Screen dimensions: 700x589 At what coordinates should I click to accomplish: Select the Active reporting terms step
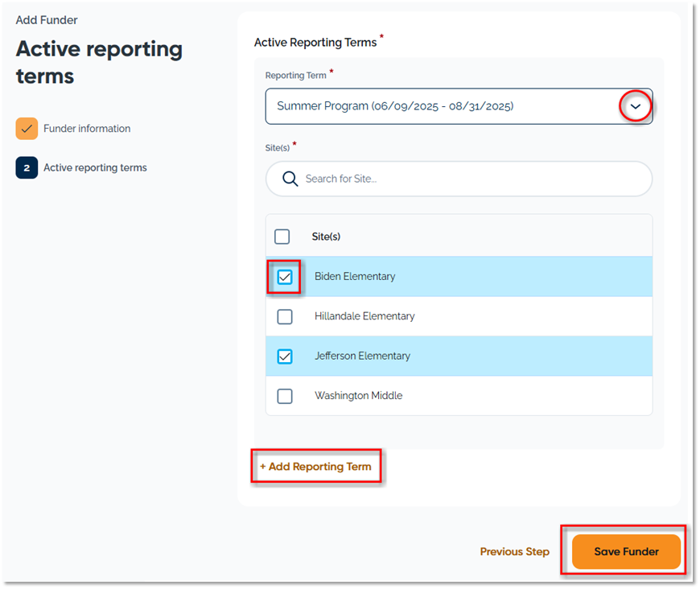click(95, 168)
